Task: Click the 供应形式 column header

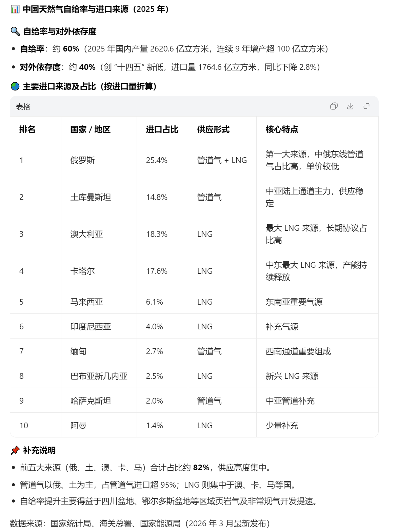Action: [213, 129]
